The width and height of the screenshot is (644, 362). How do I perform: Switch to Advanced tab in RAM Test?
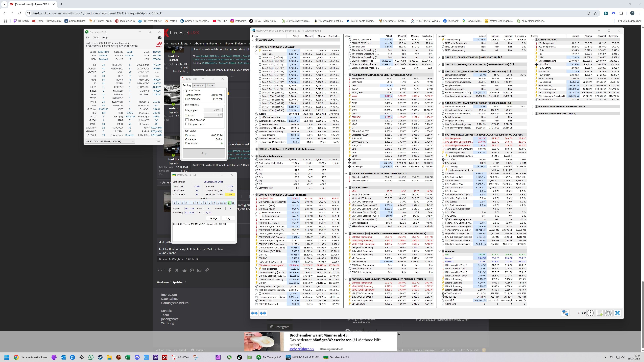pyautogui.click(x=199, y=85)
